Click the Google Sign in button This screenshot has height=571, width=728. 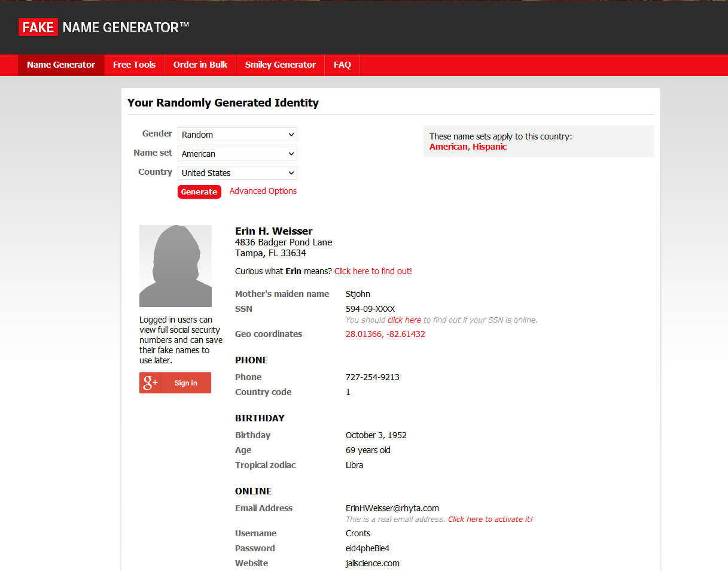click(x=175, y=383)
